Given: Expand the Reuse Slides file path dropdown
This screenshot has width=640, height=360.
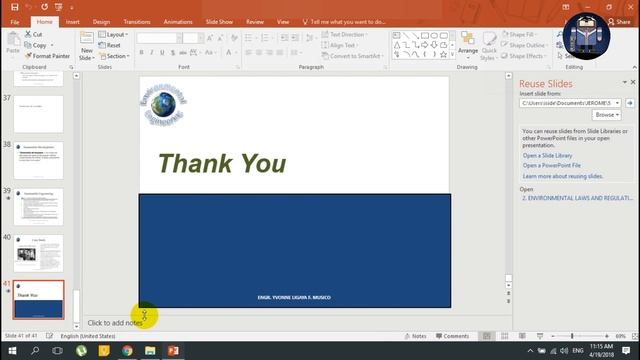Looking at the screenshot, I should click(617, 103).
